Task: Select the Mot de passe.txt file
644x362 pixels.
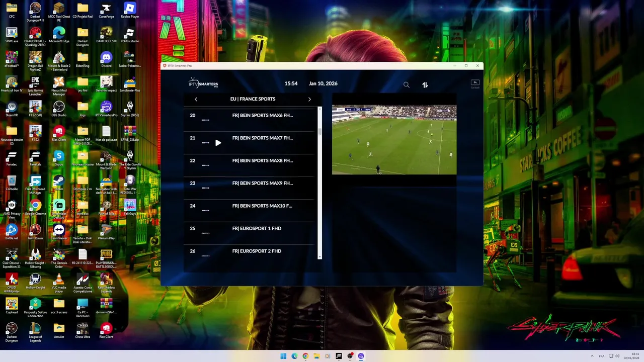Action: click(x=106, y=134)
